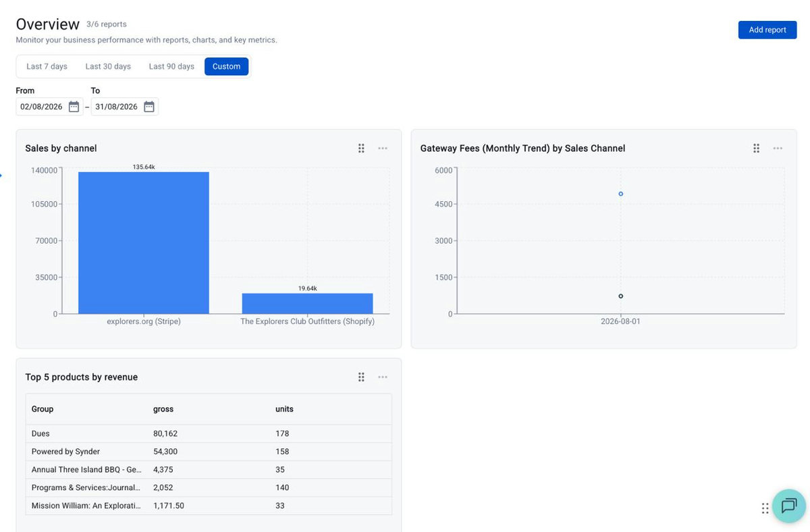The width and height of the screenshot is (810, 532).
Task: Grab Gateway Fees report drag handle
Action: tap(756, 149)
